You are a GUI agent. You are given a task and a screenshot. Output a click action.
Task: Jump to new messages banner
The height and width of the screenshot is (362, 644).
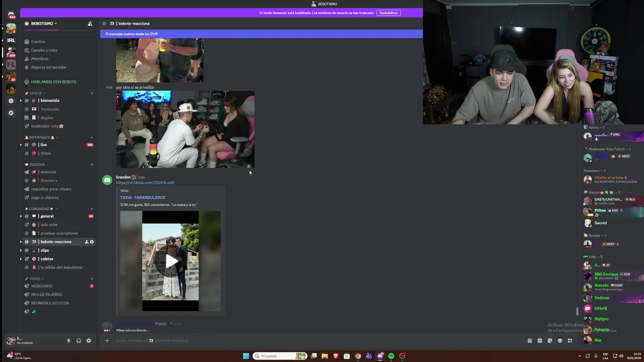click(x=261, y=34)
